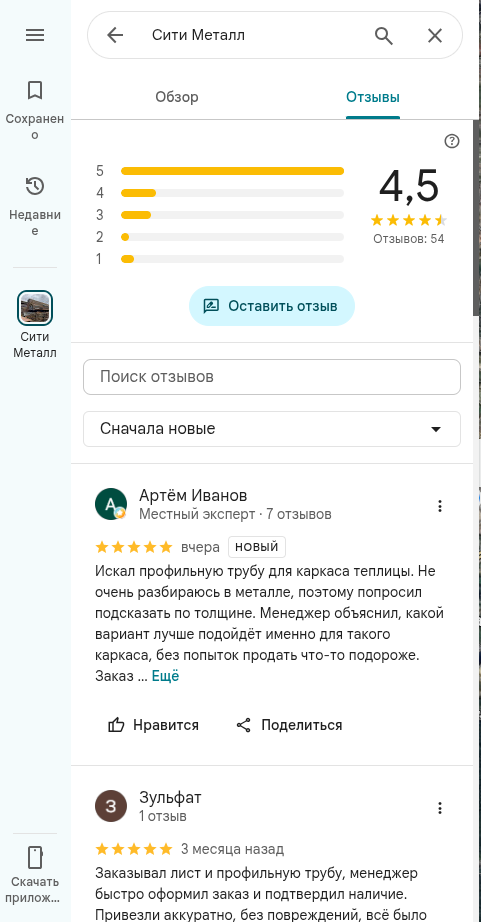Expand review text with Ещё link
The image size is (481, 922).
(x=165, y=676)
